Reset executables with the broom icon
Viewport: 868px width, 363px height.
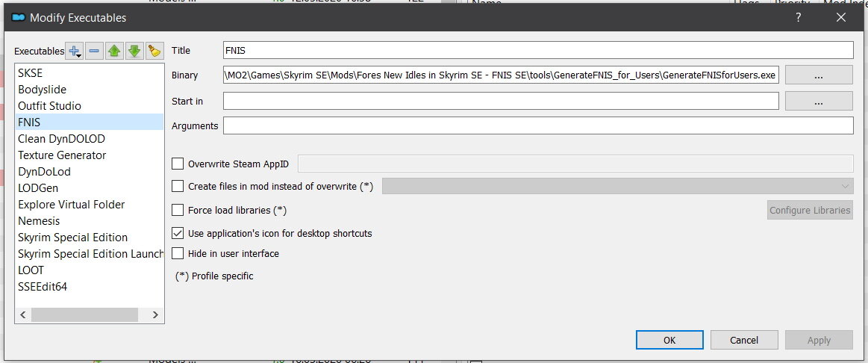(154, 51)
